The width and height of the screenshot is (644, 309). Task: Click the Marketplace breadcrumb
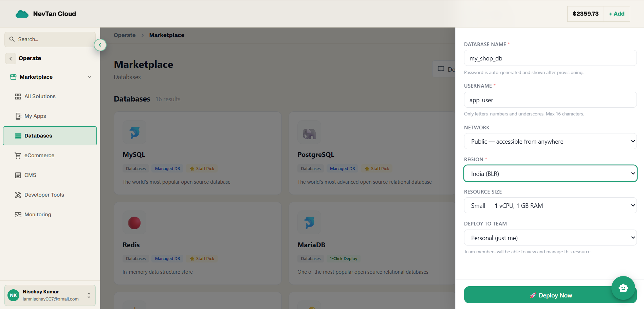click(167, 35)
